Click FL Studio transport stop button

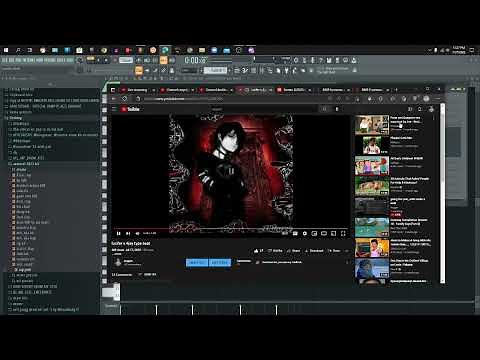point(106,60)
